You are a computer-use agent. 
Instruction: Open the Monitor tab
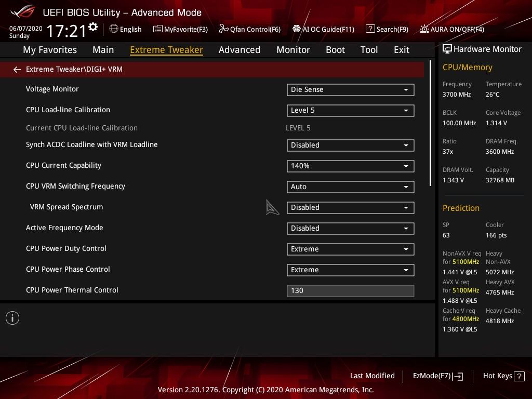pos(293,50)
